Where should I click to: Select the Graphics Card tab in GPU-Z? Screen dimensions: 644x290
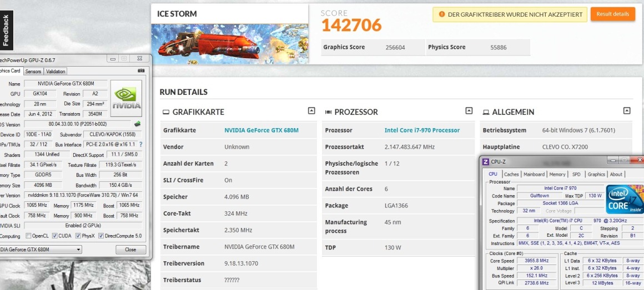tap(11, 71)
